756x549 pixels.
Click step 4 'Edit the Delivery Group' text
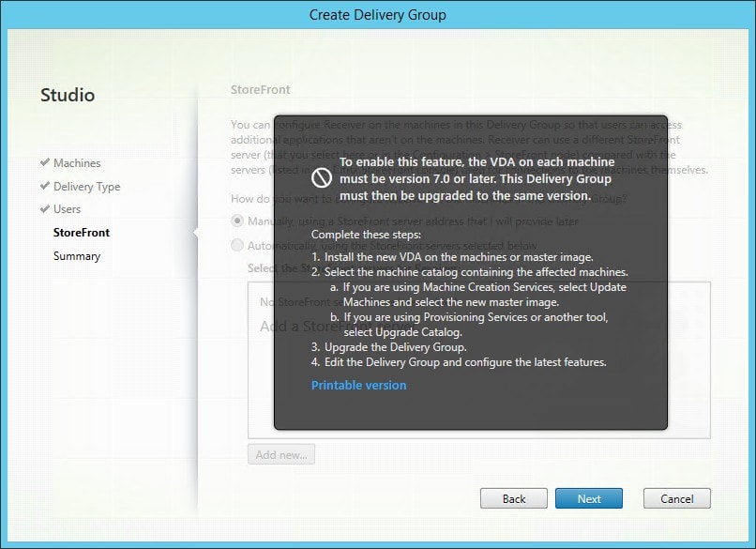459,362
